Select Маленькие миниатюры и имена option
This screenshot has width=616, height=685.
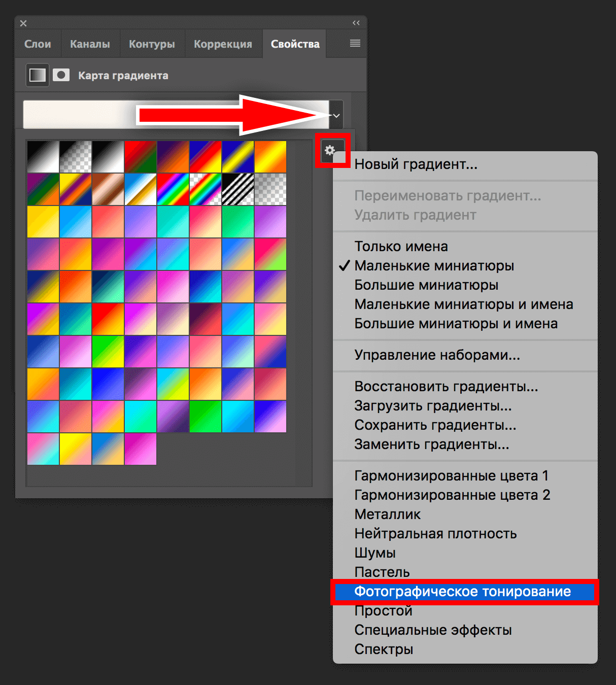pos(463,304)
